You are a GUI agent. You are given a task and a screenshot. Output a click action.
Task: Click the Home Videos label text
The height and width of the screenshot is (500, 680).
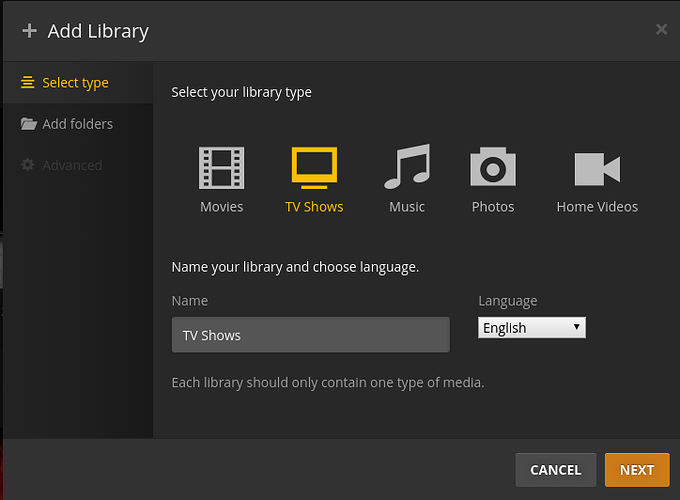pyautogui.click(x=597, y=207)
